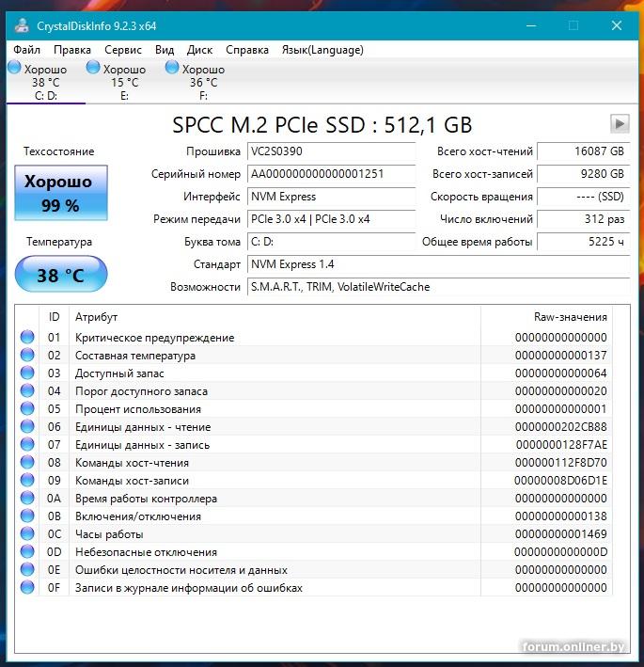Click the 38 °C temperature indicator button
The image size is (644, 667).
tap(61, 276)
